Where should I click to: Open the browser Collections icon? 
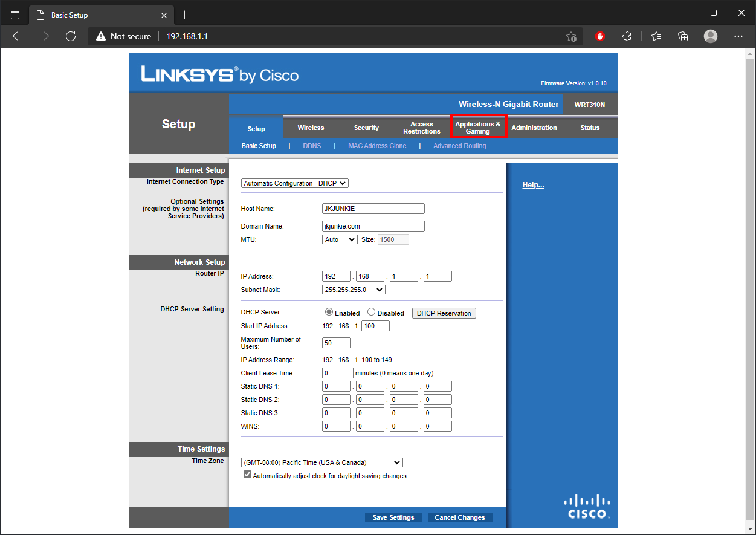683,36
